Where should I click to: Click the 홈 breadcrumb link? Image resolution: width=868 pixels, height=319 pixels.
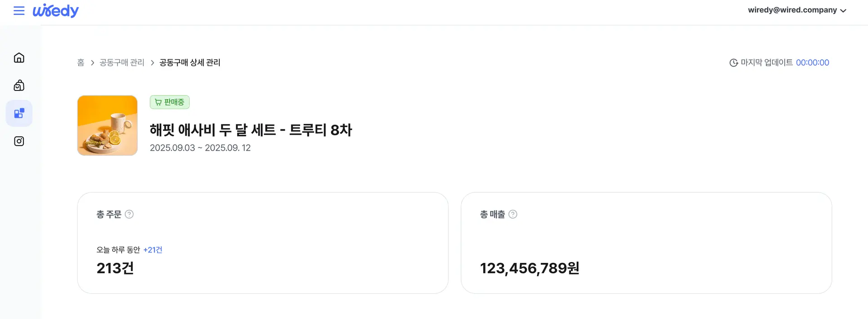(x=81, y=62)
